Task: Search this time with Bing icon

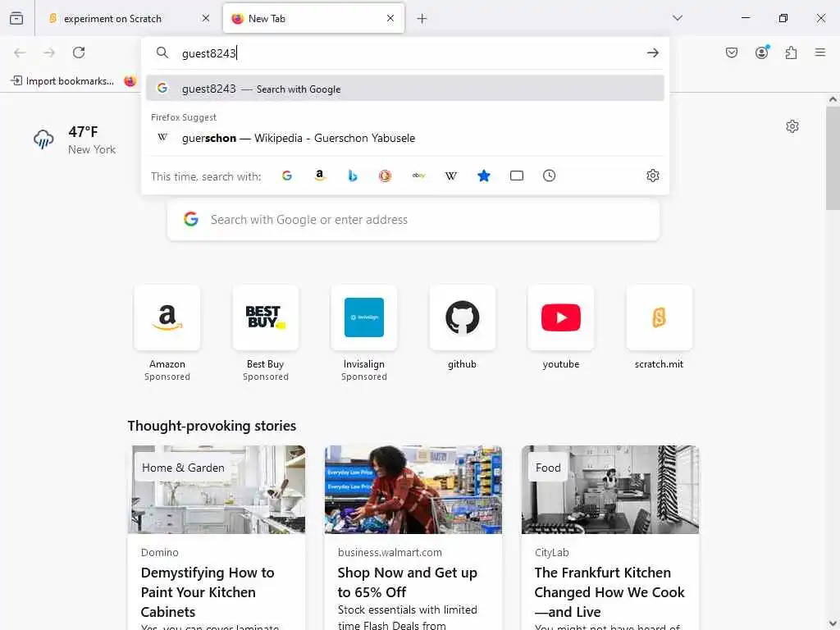Action: [353, 176]
